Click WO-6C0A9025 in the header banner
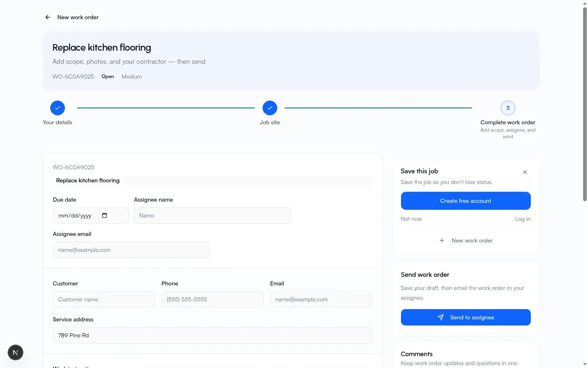588x368 pixels. [73, 76]
